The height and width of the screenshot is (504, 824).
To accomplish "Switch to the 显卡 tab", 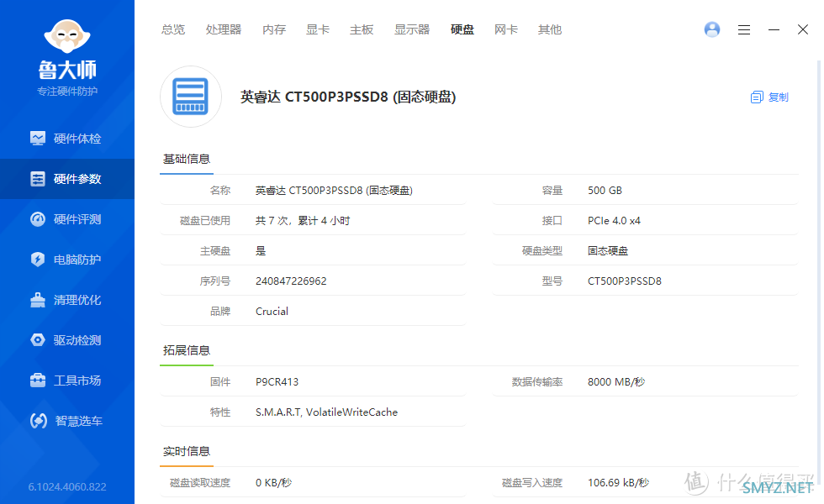I will (318, 29).
